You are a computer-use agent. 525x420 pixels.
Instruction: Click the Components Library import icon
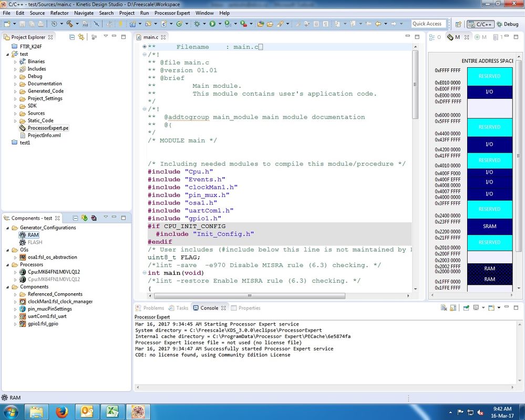tap(94, 218)
